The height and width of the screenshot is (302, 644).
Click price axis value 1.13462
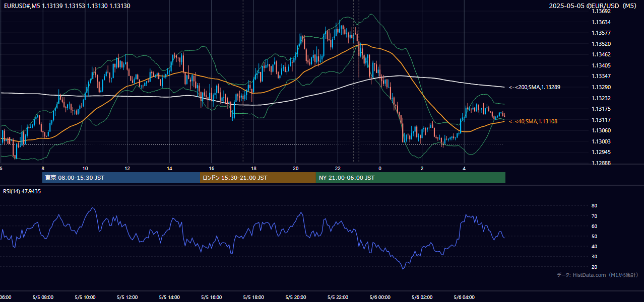click(x=602, y=54)
